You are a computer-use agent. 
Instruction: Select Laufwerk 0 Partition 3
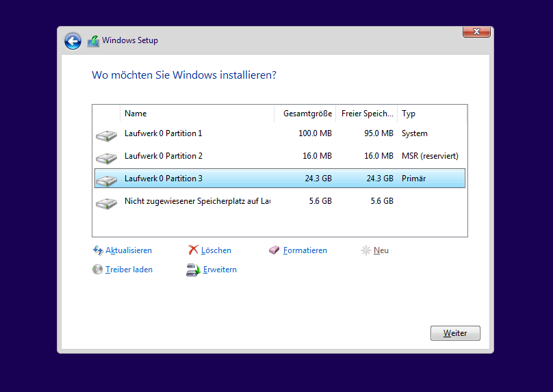[280, 179]
